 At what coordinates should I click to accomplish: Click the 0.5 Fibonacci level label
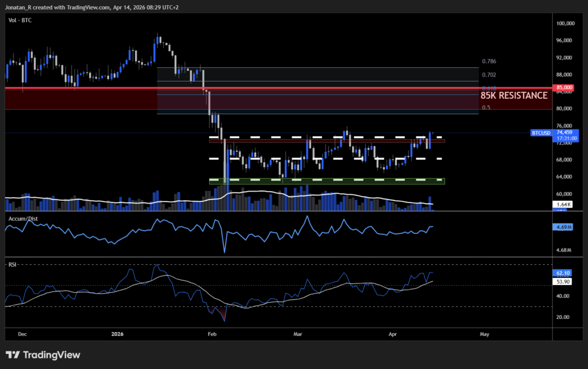pyautogui.click(x=487, y=107)
